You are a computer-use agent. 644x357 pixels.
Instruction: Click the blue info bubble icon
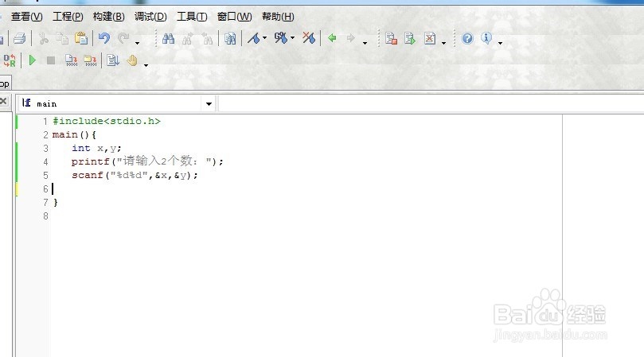pos(486,38)
